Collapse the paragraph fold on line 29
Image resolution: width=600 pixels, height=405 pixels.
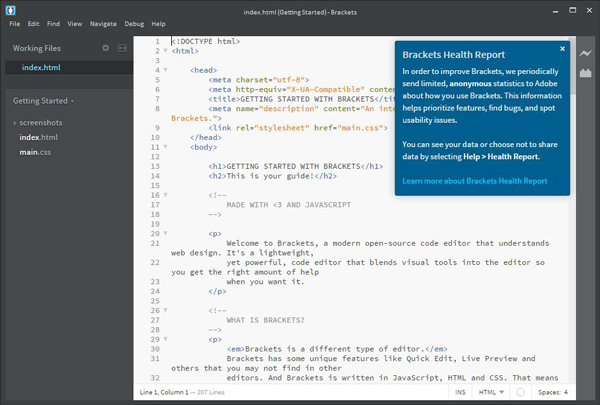pyautogui.click(x=166, y=339)
